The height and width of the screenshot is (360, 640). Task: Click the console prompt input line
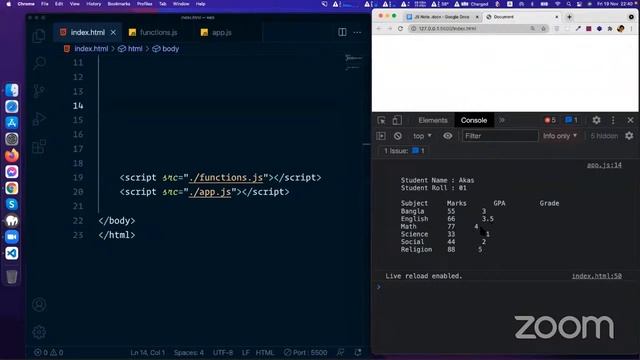point(506,287)
